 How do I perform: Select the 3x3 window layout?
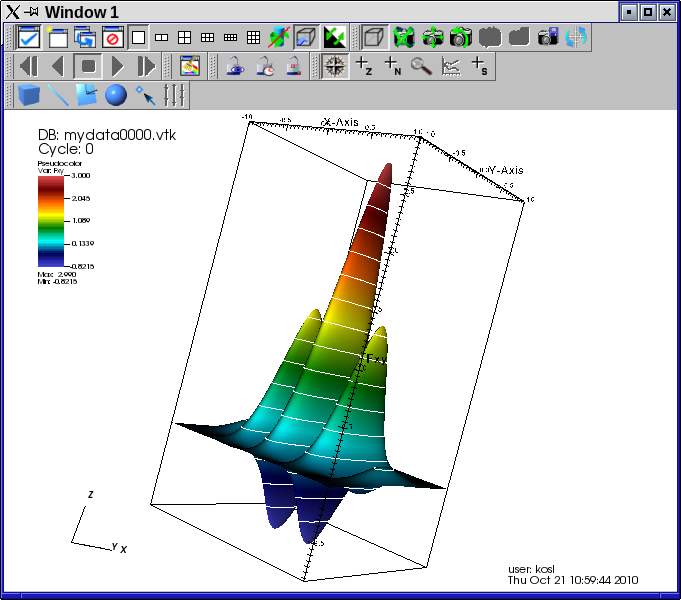[x=254, y=38]
